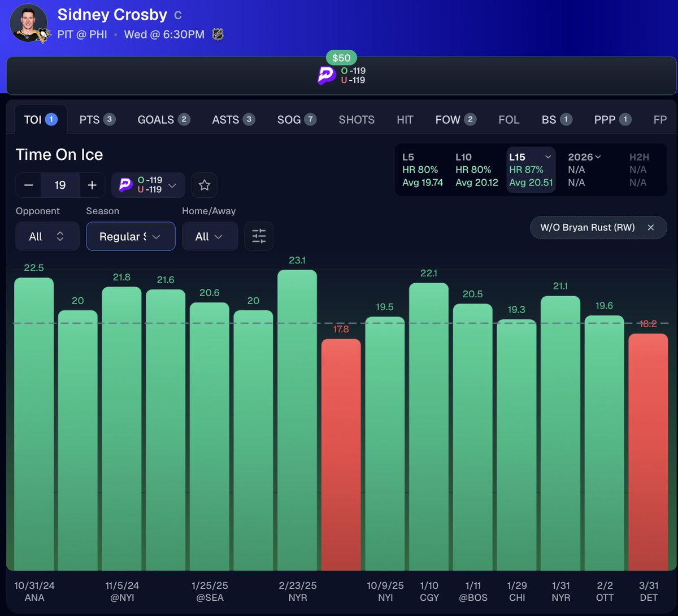Open the Opponent All dropdown
Image resolution: width=678 pixels, height=616 pixels.
click(x=47, y=236)
